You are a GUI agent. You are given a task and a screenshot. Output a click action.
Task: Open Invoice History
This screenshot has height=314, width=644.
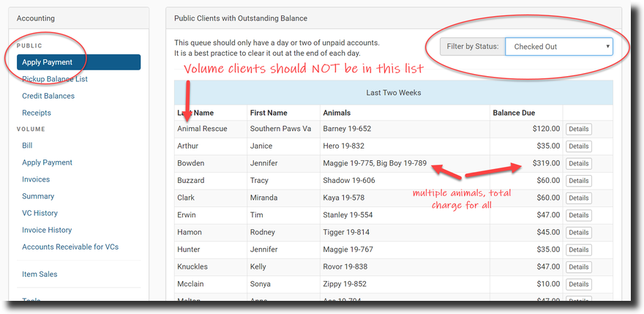point(47,230)
